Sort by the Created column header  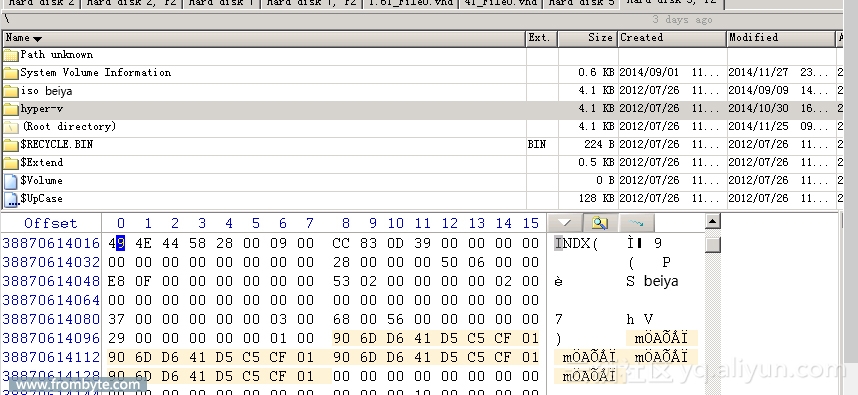672,38
